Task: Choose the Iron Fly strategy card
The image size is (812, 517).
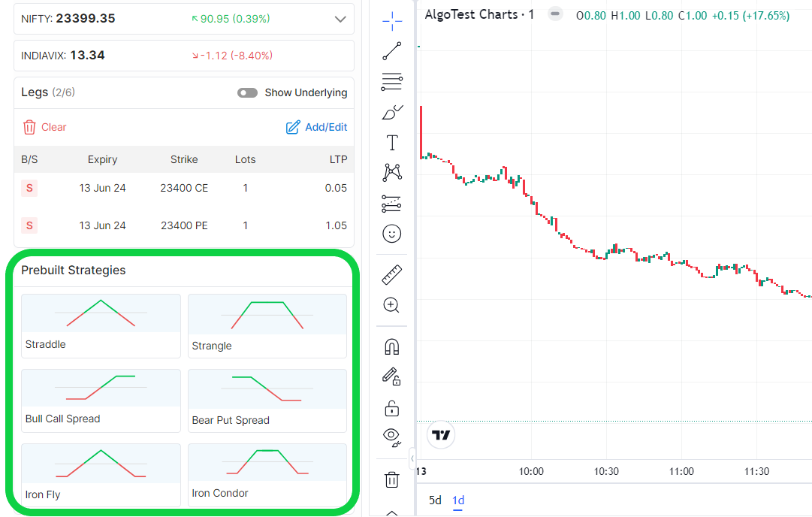Action: (x=101, y=475)
